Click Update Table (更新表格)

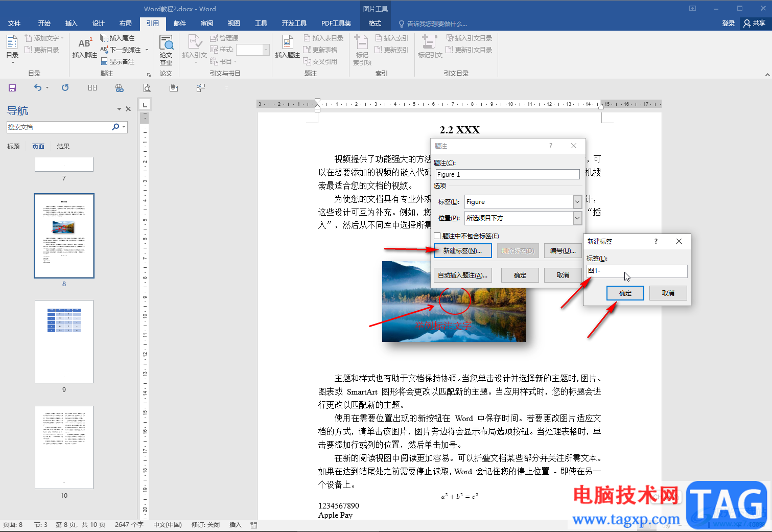[x=320, y=50]
